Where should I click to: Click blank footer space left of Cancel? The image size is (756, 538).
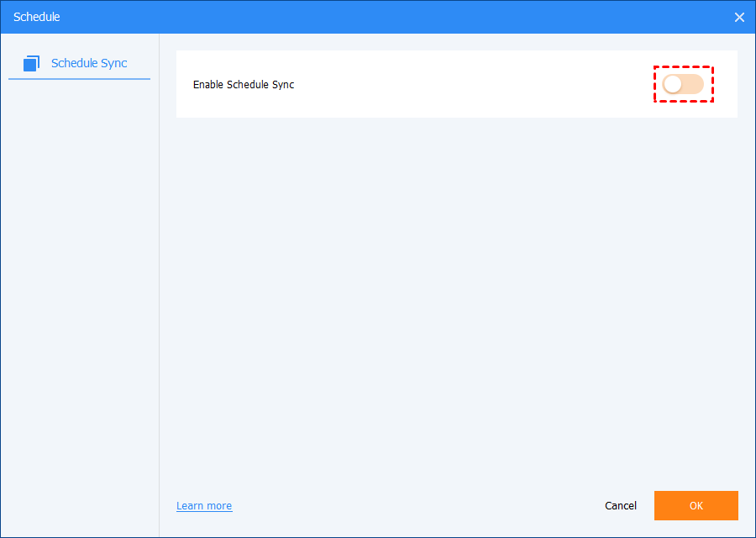420,506
